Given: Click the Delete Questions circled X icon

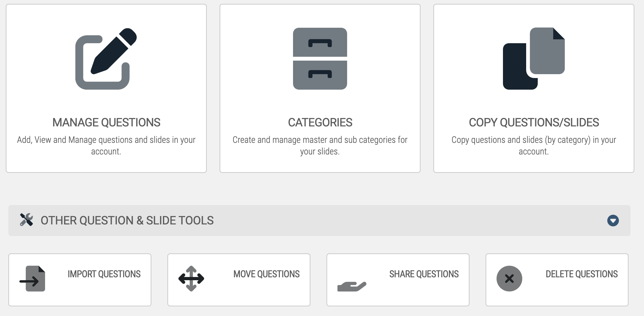Looking at the screenshot, I should click(x=509, y=279).
